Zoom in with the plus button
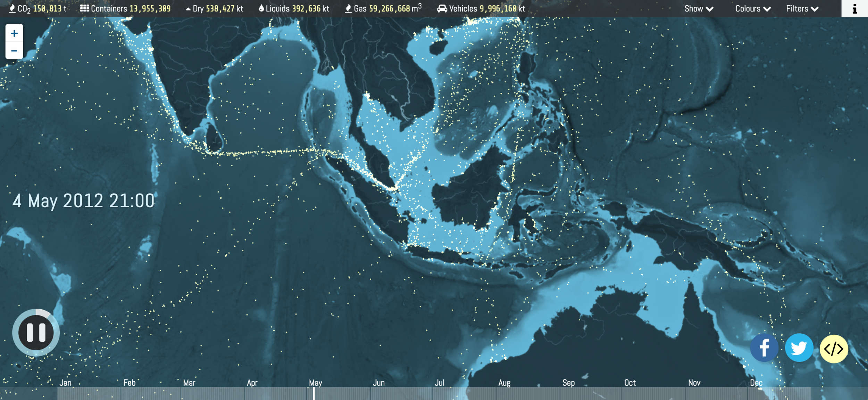The height and width of the screenshot is (400, 868). 14,33
